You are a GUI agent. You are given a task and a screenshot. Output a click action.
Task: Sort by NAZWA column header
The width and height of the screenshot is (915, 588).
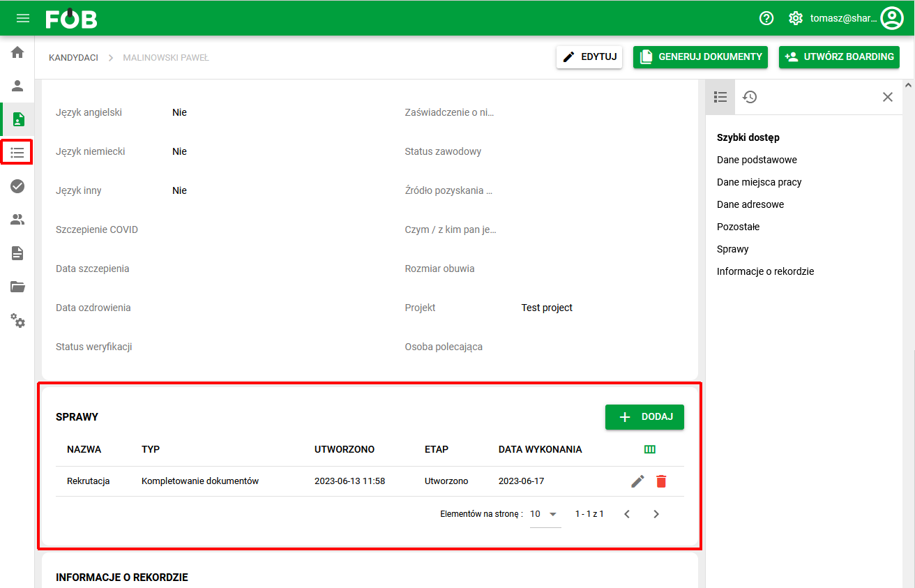pos(84,449)
